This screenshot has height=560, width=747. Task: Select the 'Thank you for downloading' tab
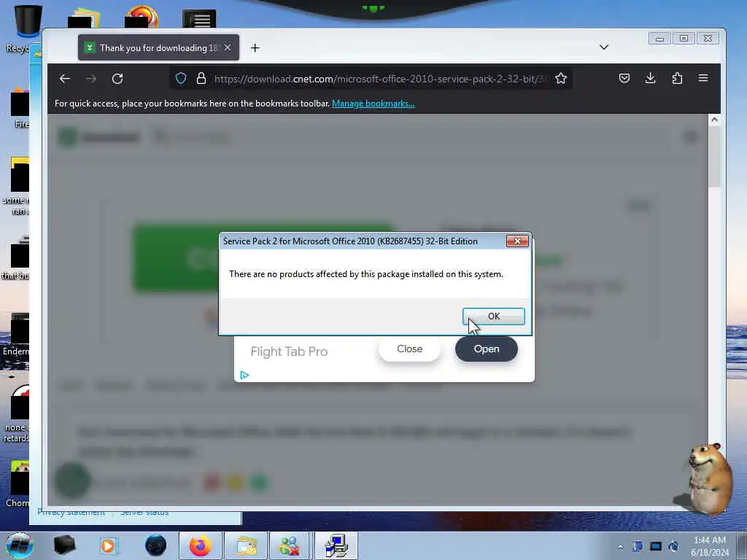click(x=158, y=47)
